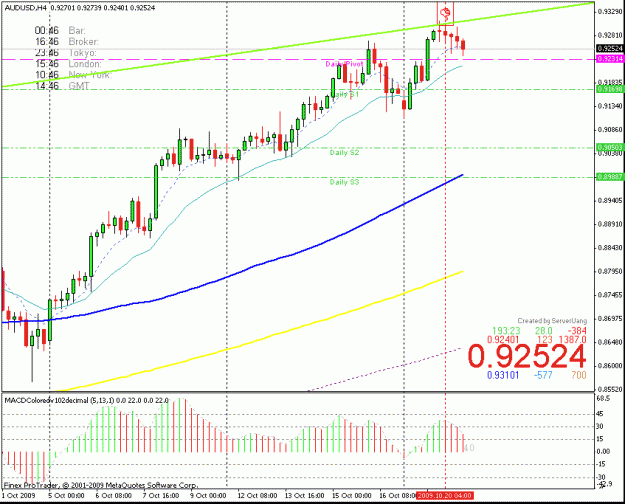This screenshot has width=625, height=504.
Task: Click the large red 0.92524 price display
Action: (x=527, y=356)
